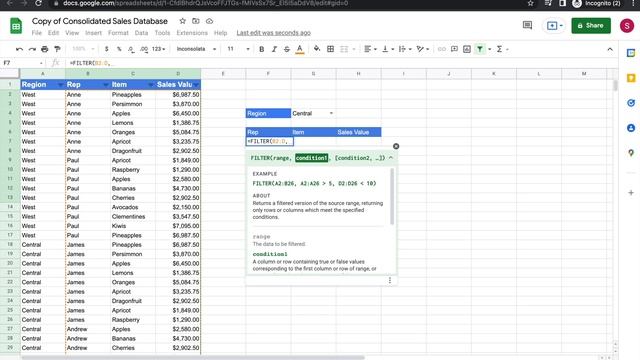Click the Move to folder icon
This screenshot has width=640, height=360.
coord(196,21)
